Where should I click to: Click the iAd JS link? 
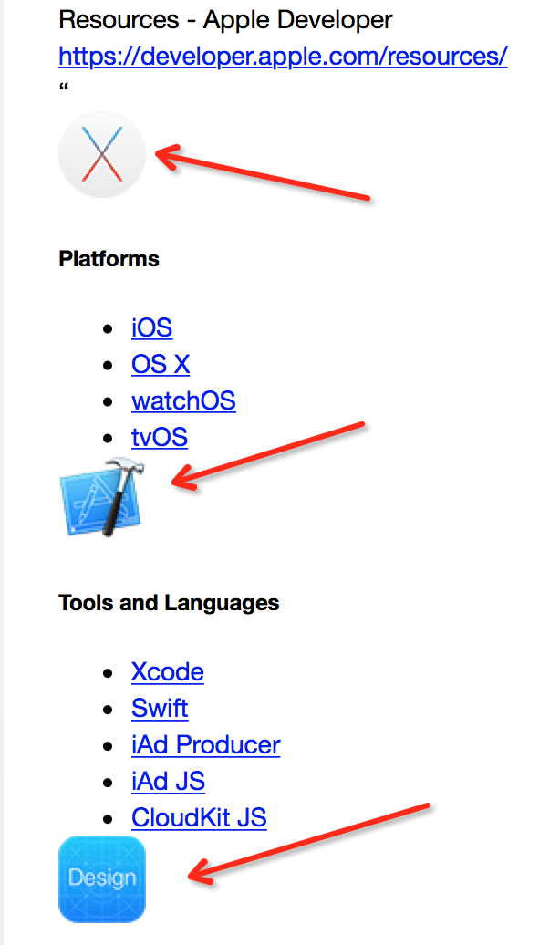pyautogui.click(x=168, y=782)
